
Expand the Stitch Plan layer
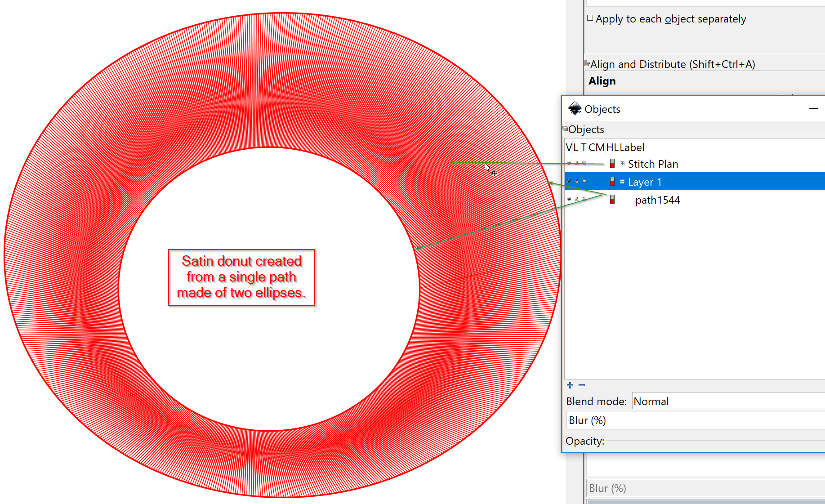[x=623, y=164]
